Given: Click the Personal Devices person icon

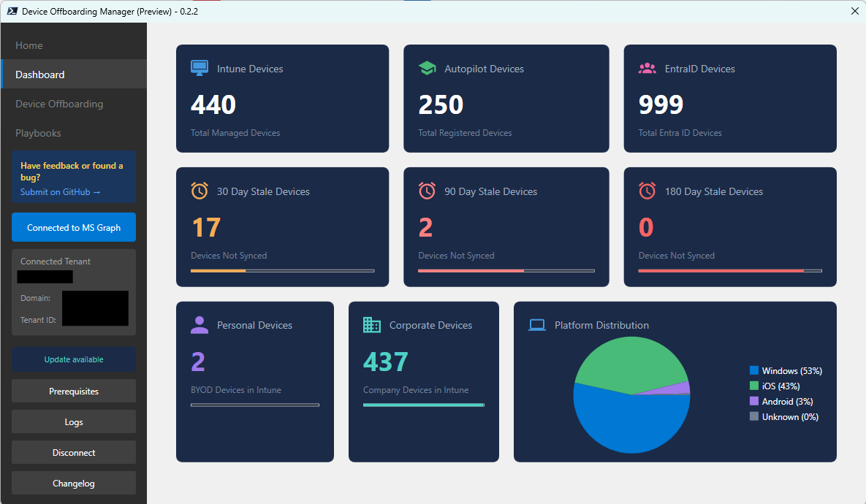Looking at the screenshot, I should [x=200, y=325].
